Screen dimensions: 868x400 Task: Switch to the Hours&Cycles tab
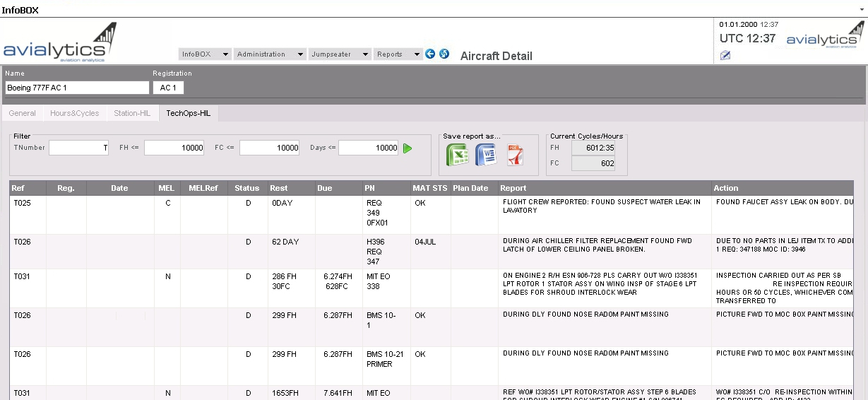click(x=75, y=113)
